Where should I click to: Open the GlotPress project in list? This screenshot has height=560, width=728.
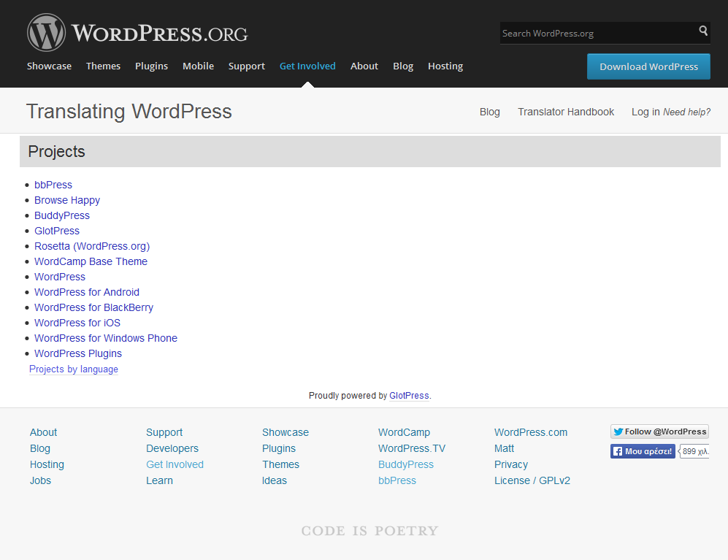pos(57,231)
